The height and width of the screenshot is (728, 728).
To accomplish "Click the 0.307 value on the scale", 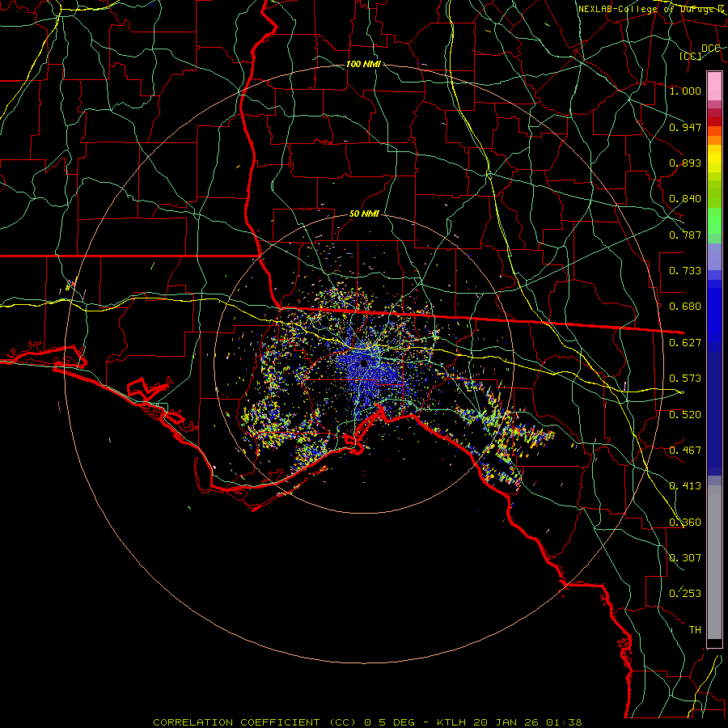I will click(x=685, y=558).
